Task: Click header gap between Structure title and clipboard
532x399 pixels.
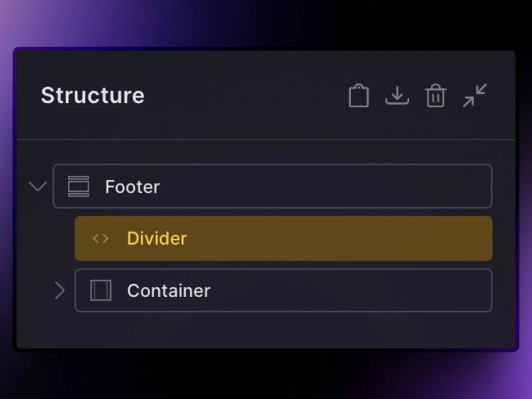Action: pyautogui.click(x=244, y=96)
